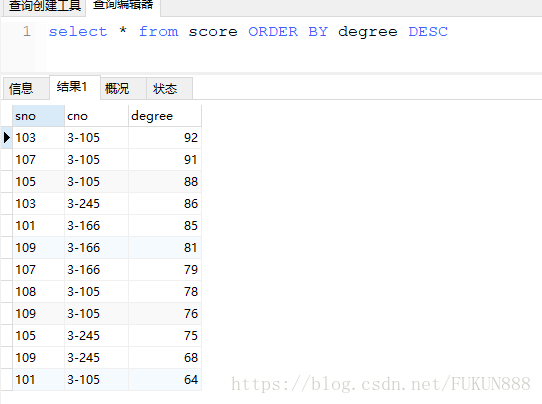Select the degree cell with value 78
The width and height of the screenshot is (542, 404).
click(x=165, y=292)
